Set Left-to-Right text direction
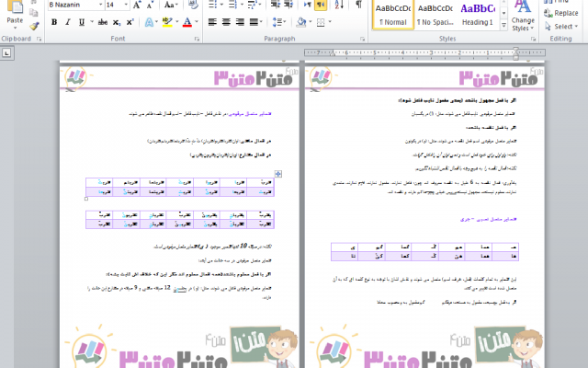The image size is (588, 368). coord(308,5)
